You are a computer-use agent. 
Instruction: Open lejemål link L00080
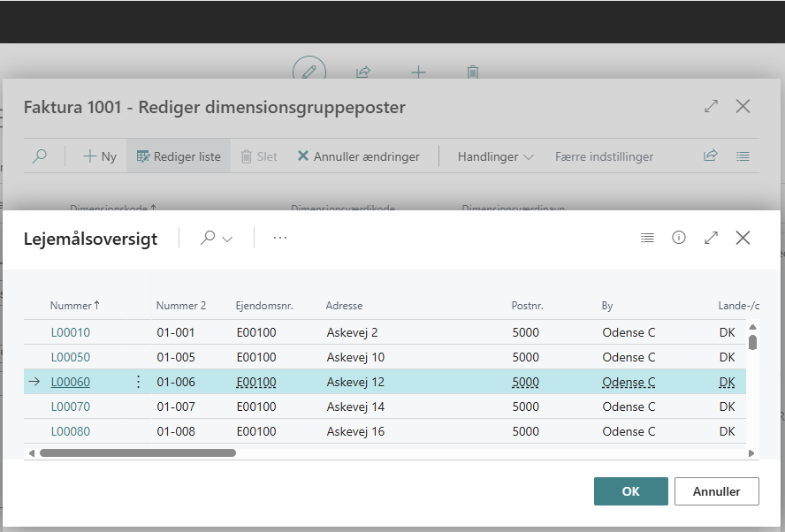point(71,431)
